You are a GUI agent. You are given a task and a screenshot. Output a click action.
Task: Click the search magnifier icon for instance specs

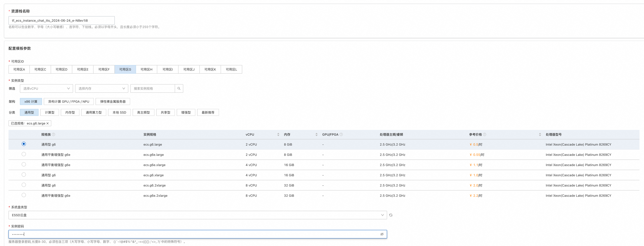click(179, 88)
